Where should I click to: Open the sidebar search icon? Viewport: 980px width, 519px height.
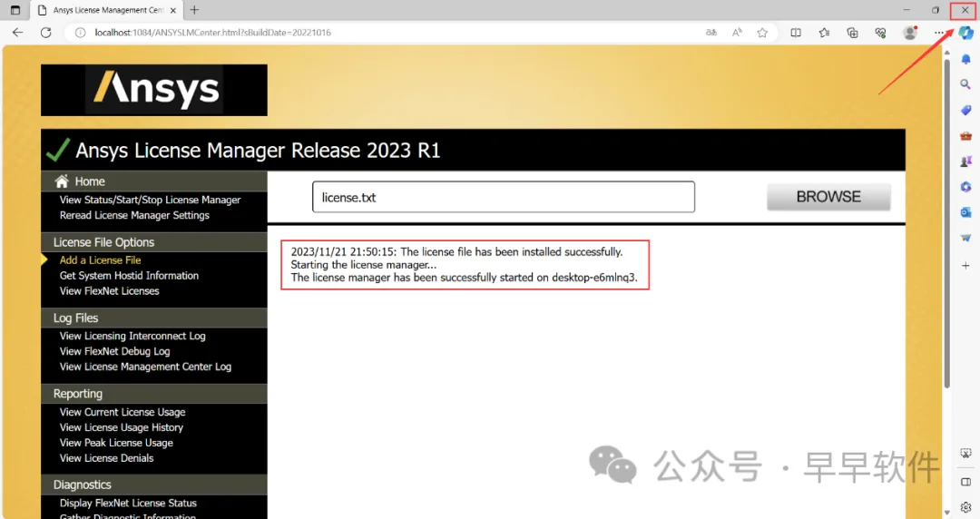click(965, 84)
